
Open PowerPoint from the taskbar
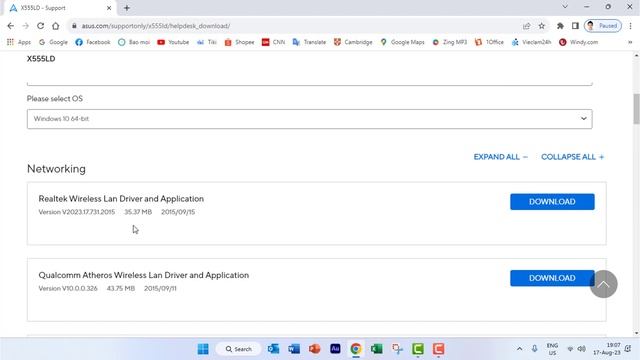314,349
